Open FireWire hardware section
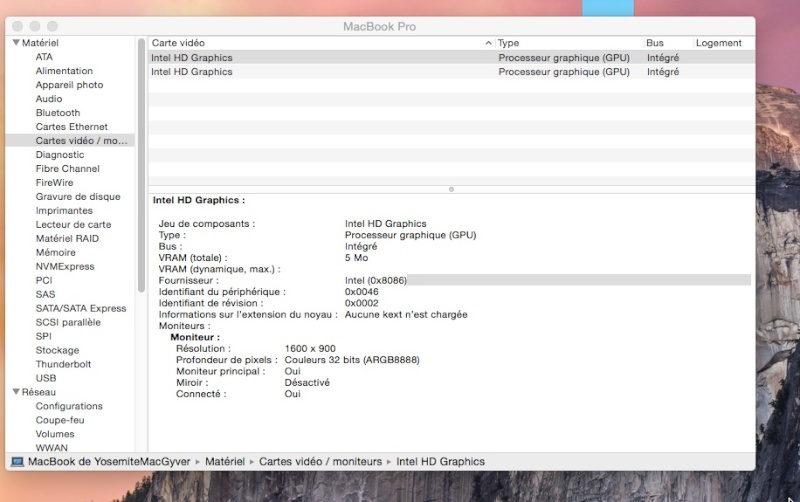This screenshot has width=800, height=502. [54, 183]
